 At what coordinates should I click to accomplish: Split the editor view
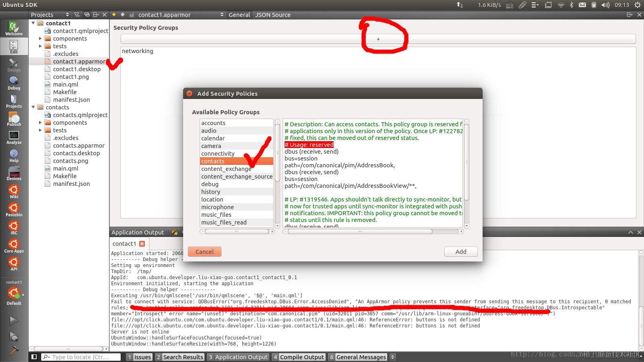pyautogui.click(x=630, y=15)
